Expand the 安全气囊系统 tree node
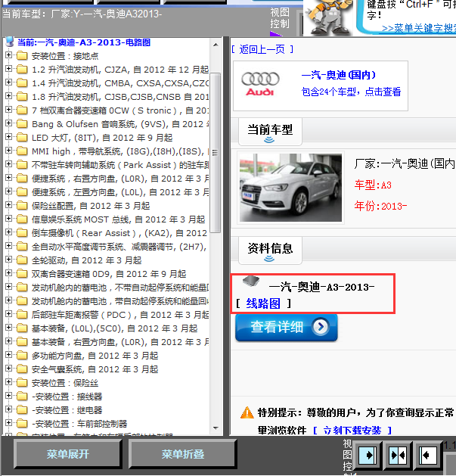The height and width of the screenshot is (476, 456). coord(8,369)
